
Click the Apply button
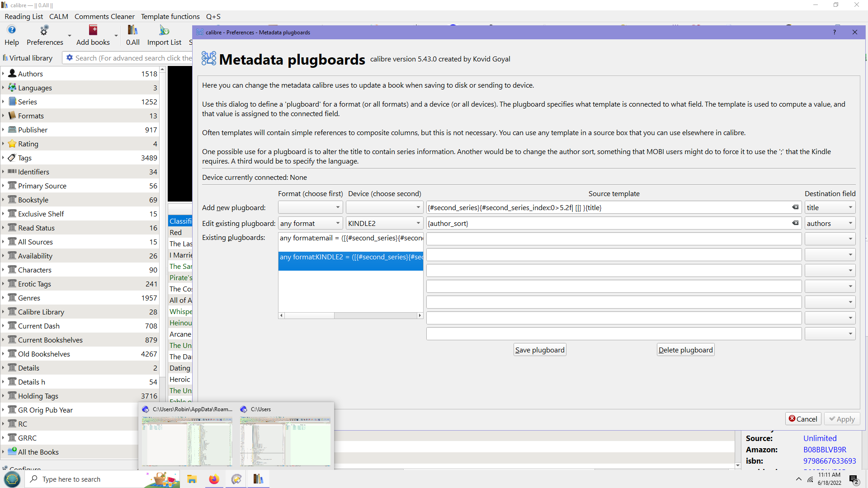(842, 419)
